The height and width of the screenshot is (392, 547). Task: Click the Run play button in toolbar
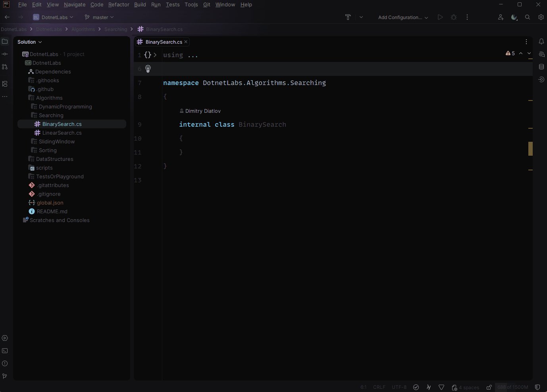tap(440, 17)
